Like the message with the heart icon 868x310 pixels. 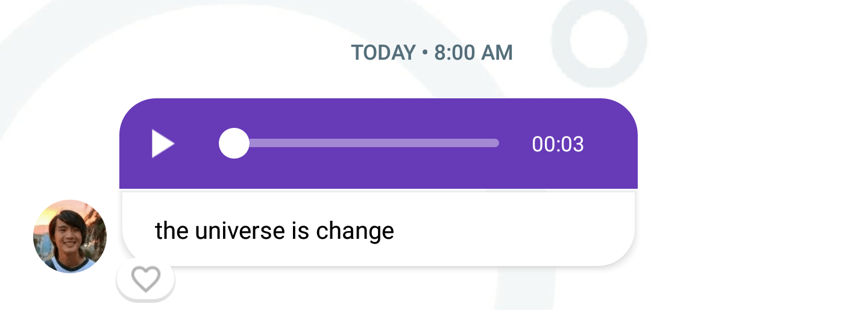(146, 279)
